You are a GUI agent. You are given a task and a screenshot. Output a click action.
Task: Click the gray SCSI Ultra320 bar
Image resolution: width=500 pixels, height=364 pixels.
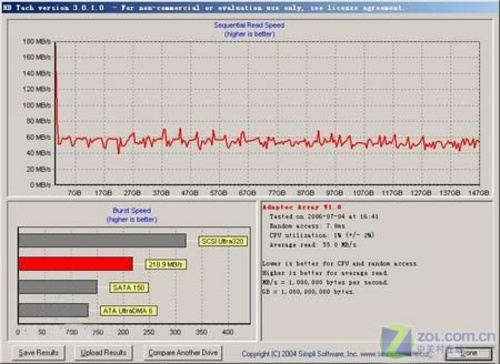point(103,241)
